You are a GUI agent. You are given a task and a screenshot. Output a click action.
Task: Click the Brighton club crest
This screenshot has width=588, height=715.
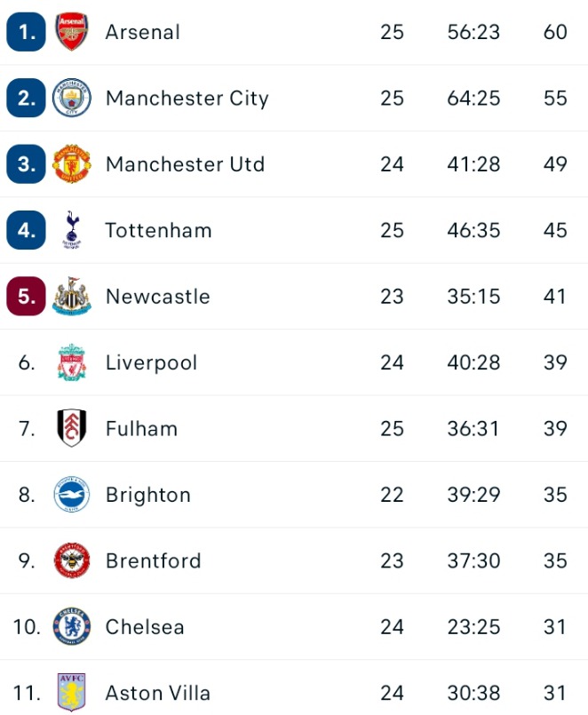(x=72, y=495)
